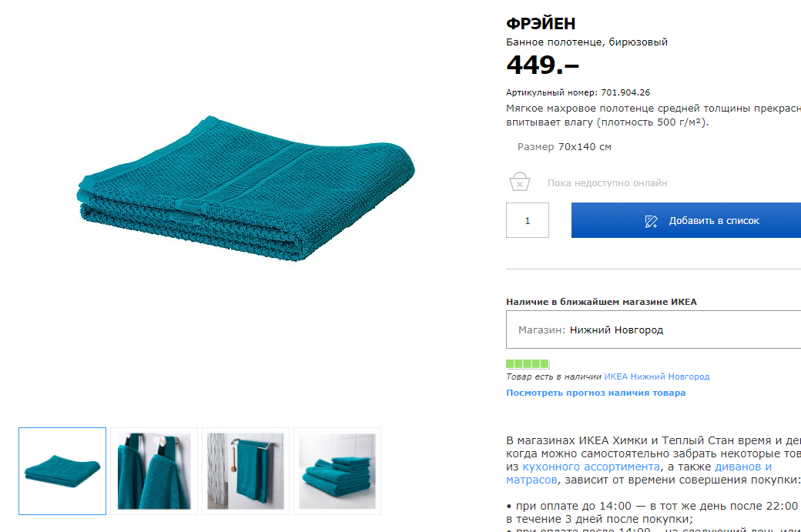Screen dimensions: 801x532
Task: Open Посмотреть прогноз наличия товара link
Action: 595,393
